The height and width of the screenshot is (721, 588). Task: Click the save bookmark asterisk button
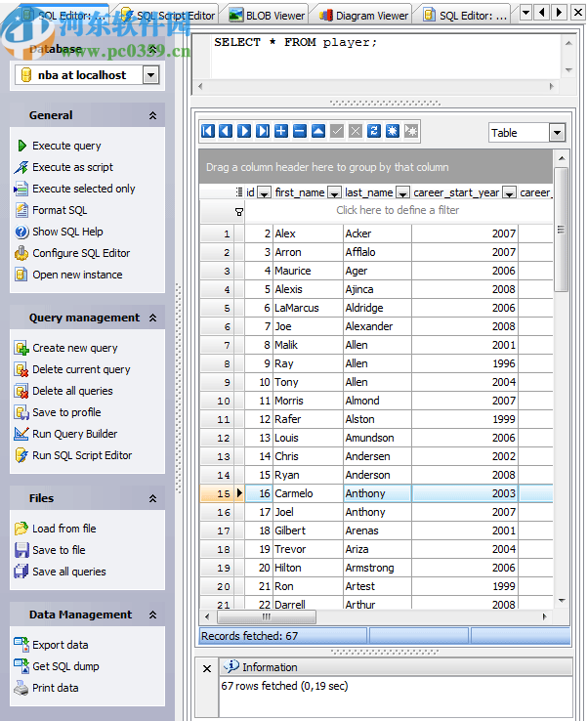[392, 132]
